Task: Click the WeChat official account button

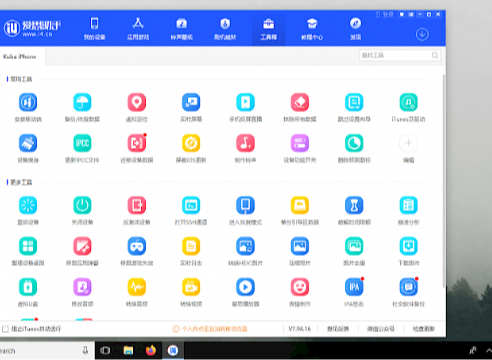Action: (x=381, y=329)
